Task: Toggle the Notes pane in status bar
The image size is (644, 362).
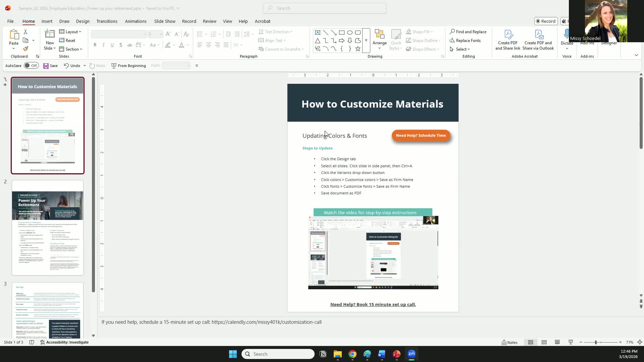Action: (509, 342)
